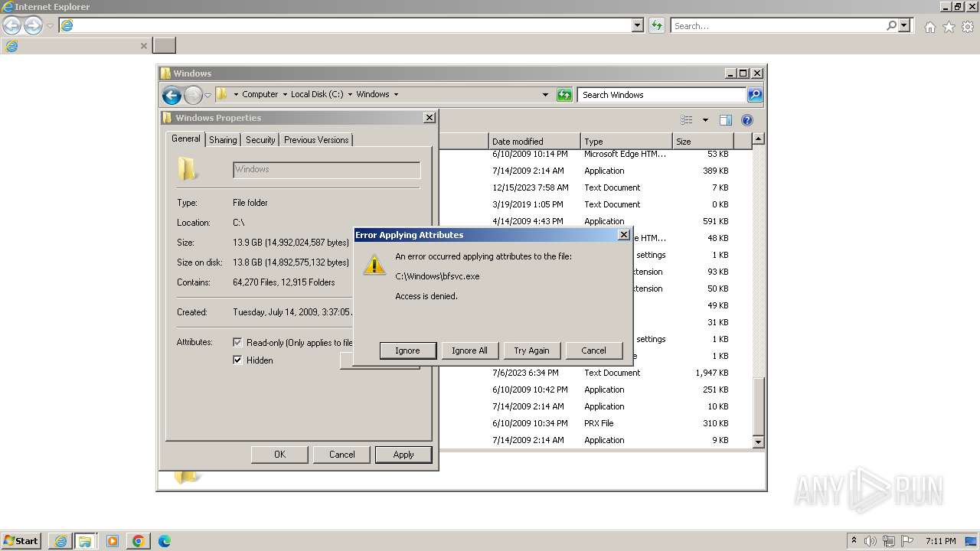Click the Internet Explorer back arrow
The image size is (980, 551).
tap(11, 25)
